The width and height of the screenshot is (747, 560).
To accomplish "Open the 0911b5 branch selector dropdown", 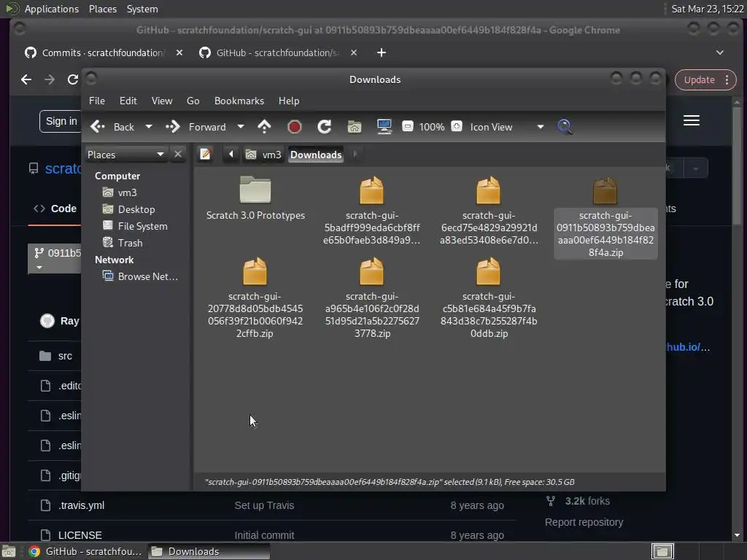I will coord(55,259).
